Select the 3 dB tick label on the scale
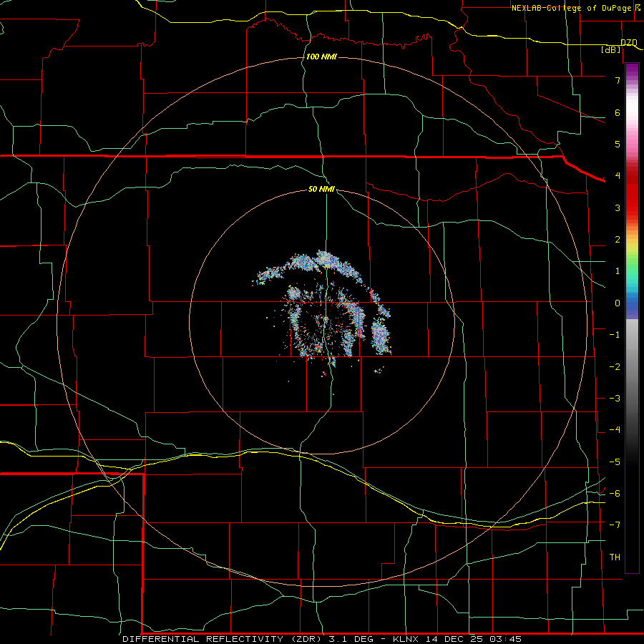The image size is (644, 644). coord(618,208)
